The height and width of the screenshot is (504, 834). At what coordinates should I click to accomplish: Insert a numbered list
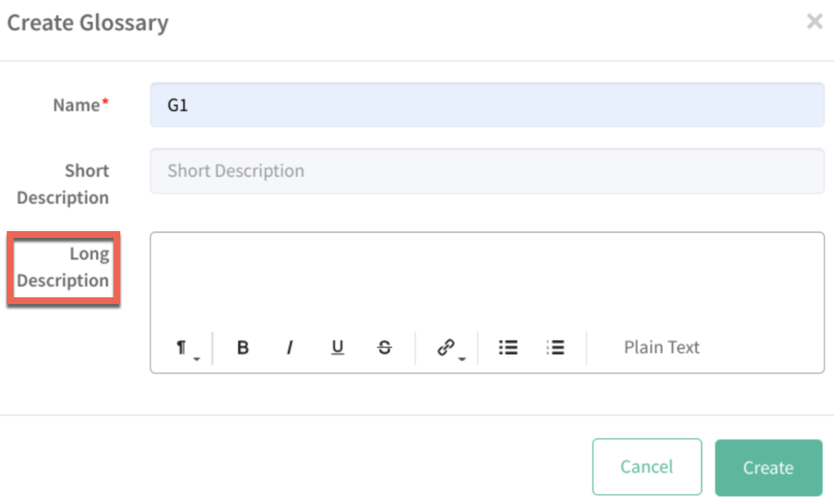(x=555, y=347)
